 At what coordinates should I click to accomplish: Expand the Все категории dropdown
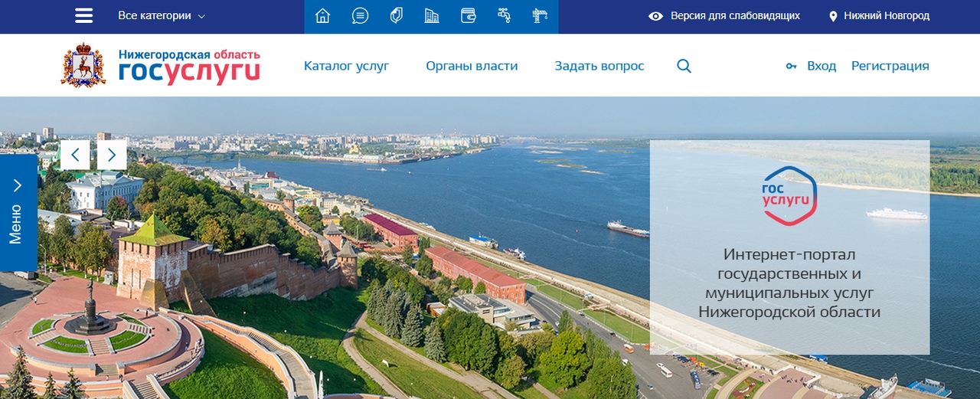click(162, 16)
